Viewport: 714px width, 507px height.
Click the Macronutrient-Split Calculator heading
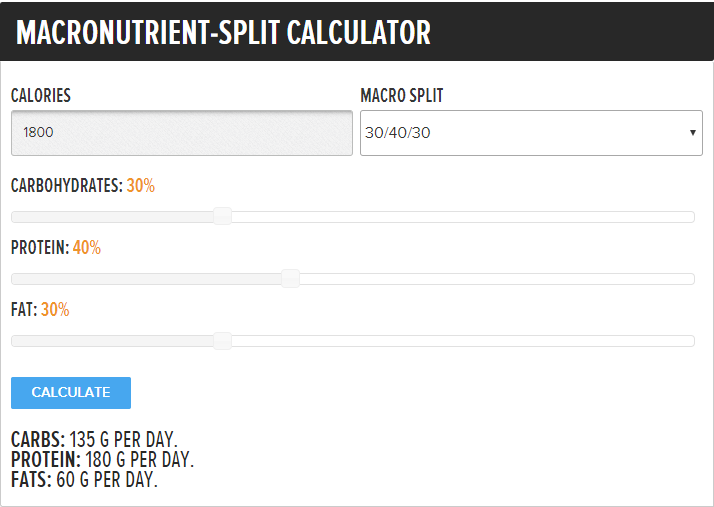pyautogui.click(x=223, y=32)
